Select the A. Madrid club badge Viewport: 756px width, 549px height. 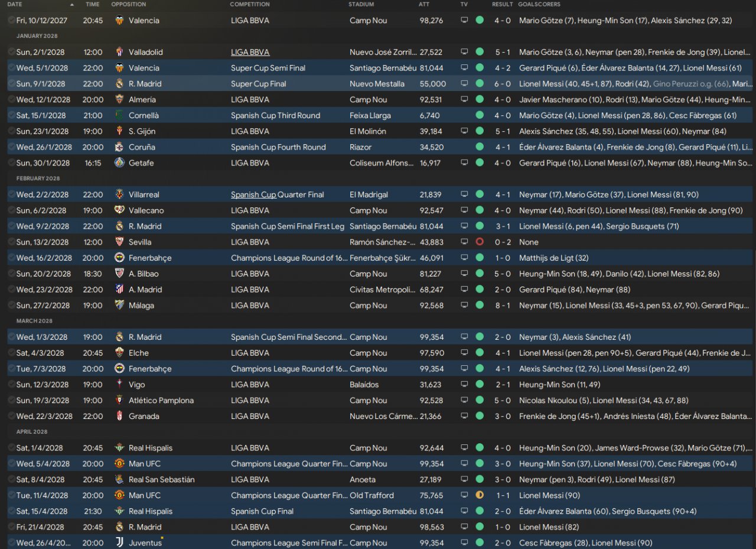point(119,290)
